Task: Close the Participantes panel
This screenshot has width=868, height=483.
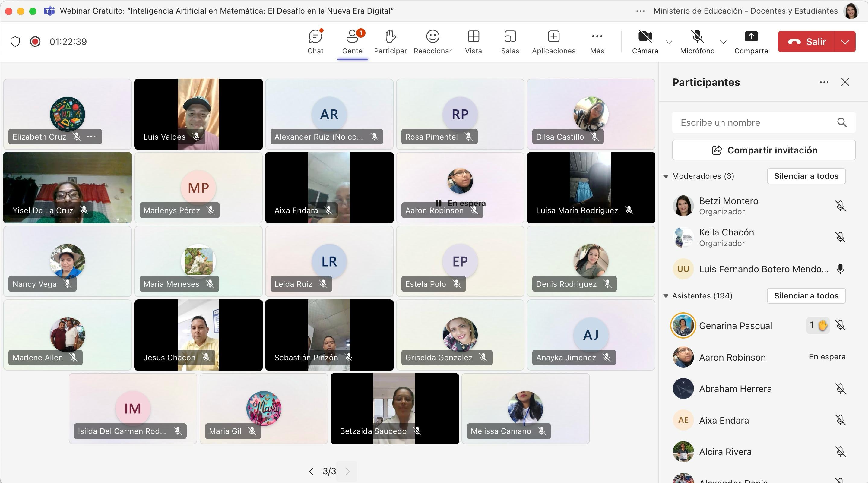Action: pos(845,82)
